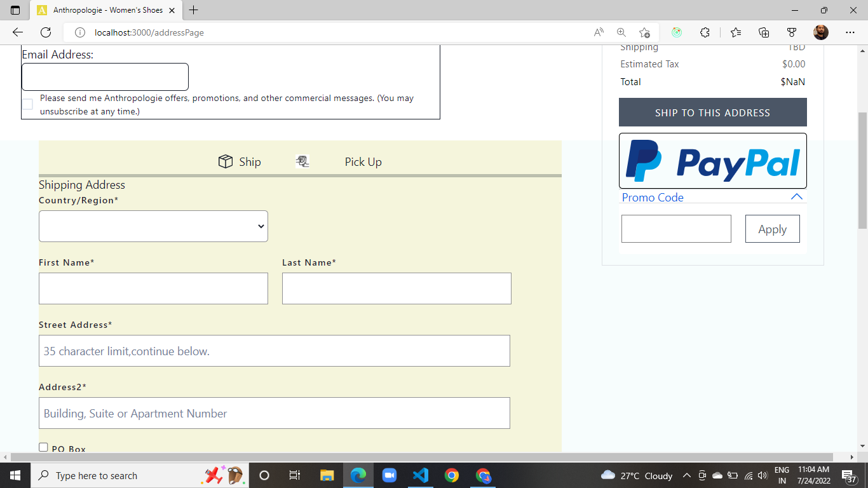Click the horizontal scrollbar thumb
Image resolution: width=868 pixels, height=488 pixels.
422,457
